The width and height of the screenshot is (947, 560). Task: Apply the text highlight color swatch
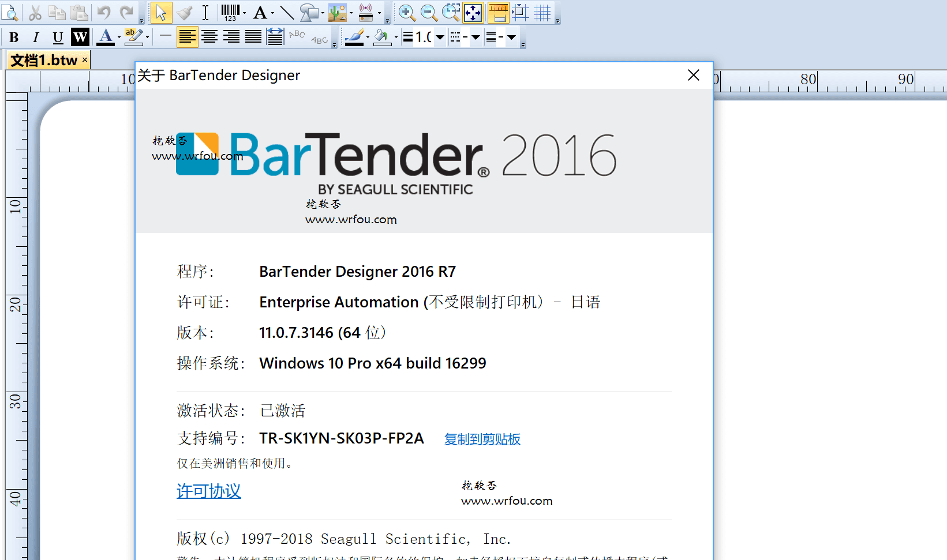click(133, 37)
